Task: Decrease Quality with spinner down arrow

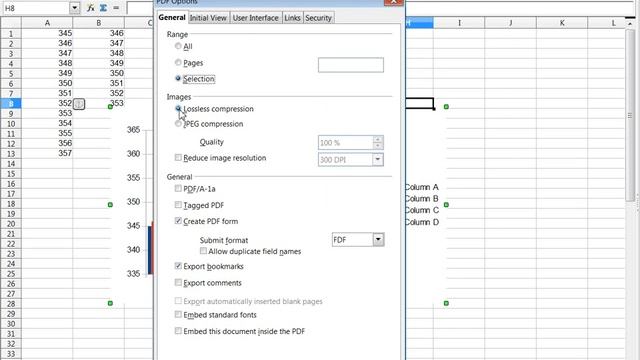Action: tap(378, 146)
